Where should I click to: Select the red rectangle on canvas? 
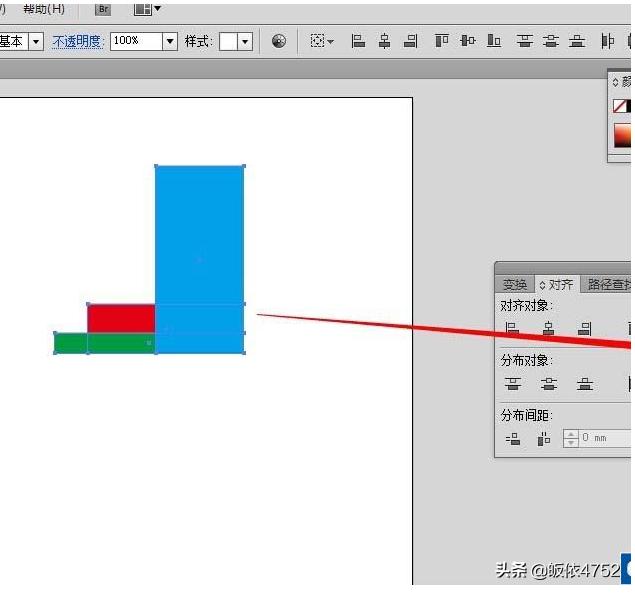tap(121, 318)
